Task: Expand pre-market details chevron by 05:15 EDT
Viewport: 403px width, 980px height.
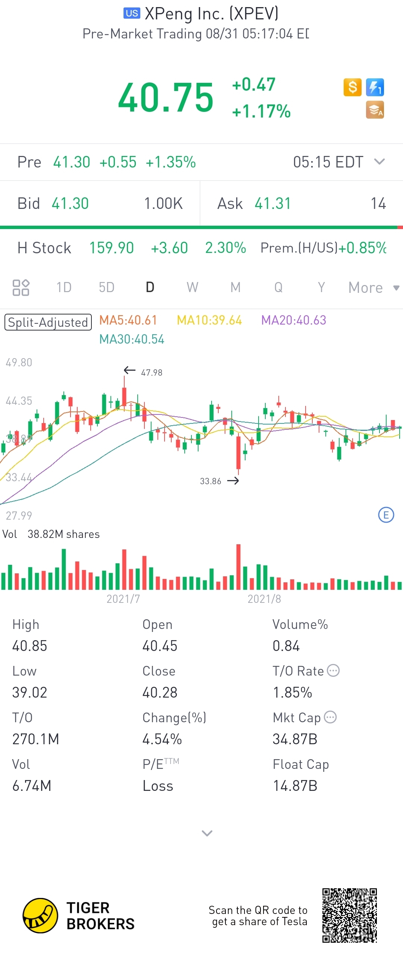Action: coord(379,162)
